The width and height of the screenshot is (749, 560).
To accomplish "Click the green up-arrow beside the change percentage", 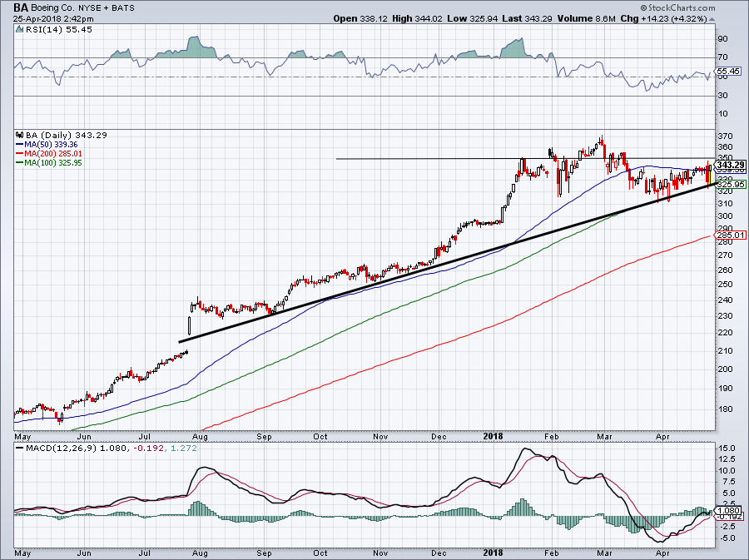I will point(712,20).
